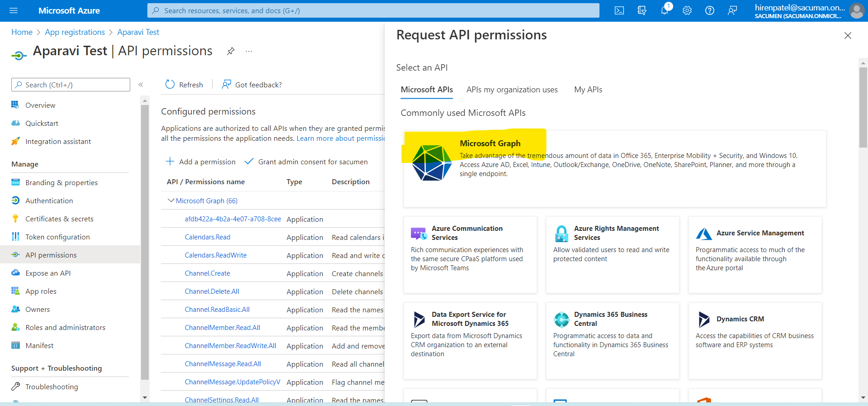Close the Request API permissions panel
Viewport: 868px width, 406px height.
coord(848,35)
